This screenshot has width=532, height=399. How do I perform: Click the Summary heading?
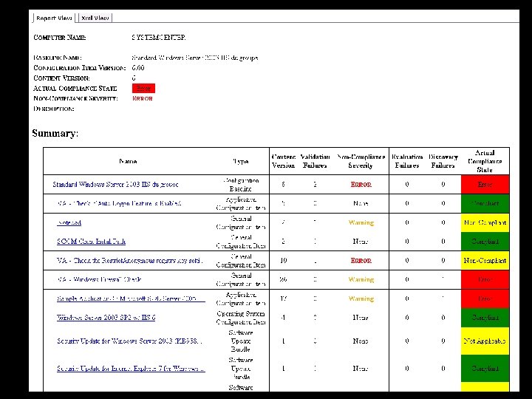(x=55, y=133)
